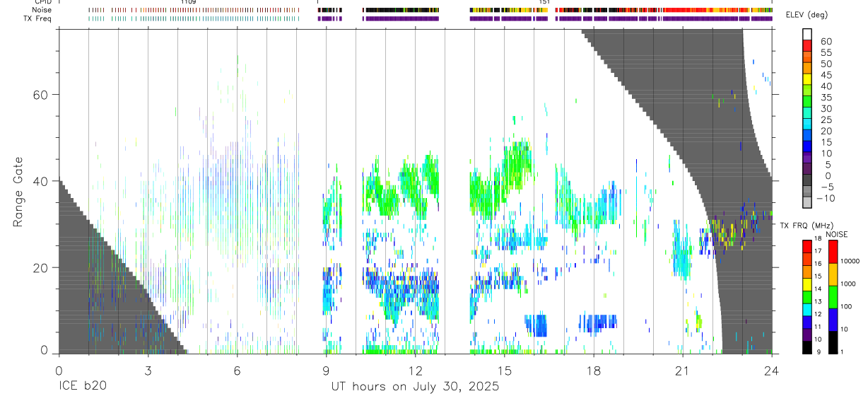Screen dimensions: 868x401
Task: Click the '40' tick on Range Gate axis
Action: point(40,181)
